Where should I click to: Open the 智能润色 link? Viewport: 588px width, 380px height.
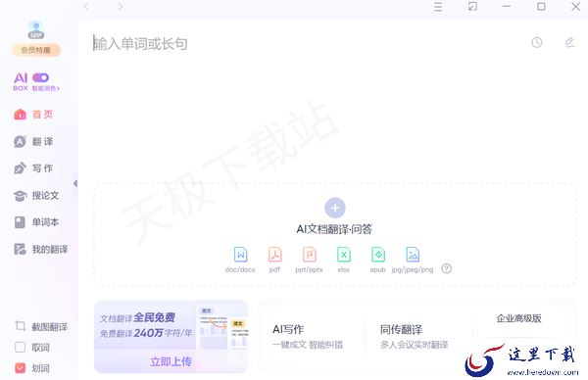pyautogui.click(x=46, y=88)
